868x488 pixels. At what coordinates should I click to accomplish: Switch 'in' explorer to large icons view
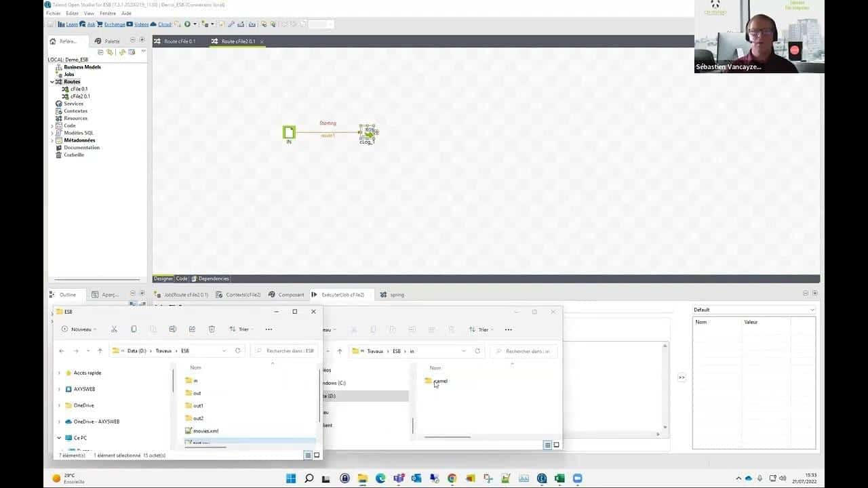tap(556, 445)
